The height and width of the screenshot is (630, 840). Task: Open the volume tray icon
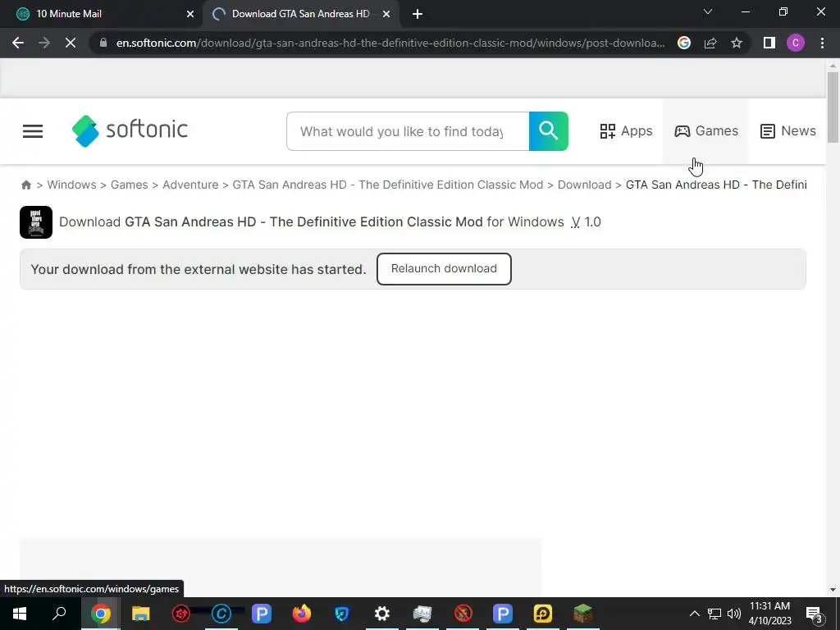click(x=734, y=614)
